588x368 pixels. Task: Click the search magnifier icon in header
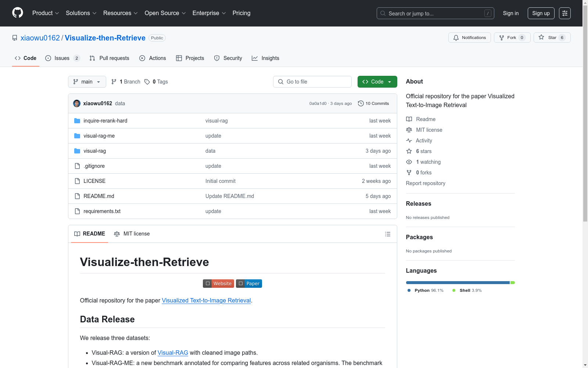[383, 13]
